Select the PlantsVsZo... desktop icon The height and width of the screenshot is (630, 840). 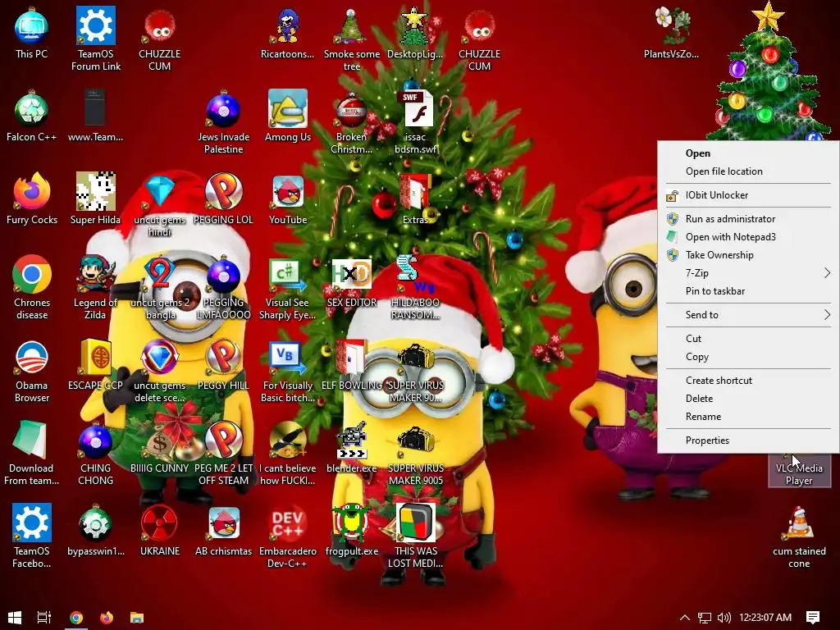click(671, 33)
